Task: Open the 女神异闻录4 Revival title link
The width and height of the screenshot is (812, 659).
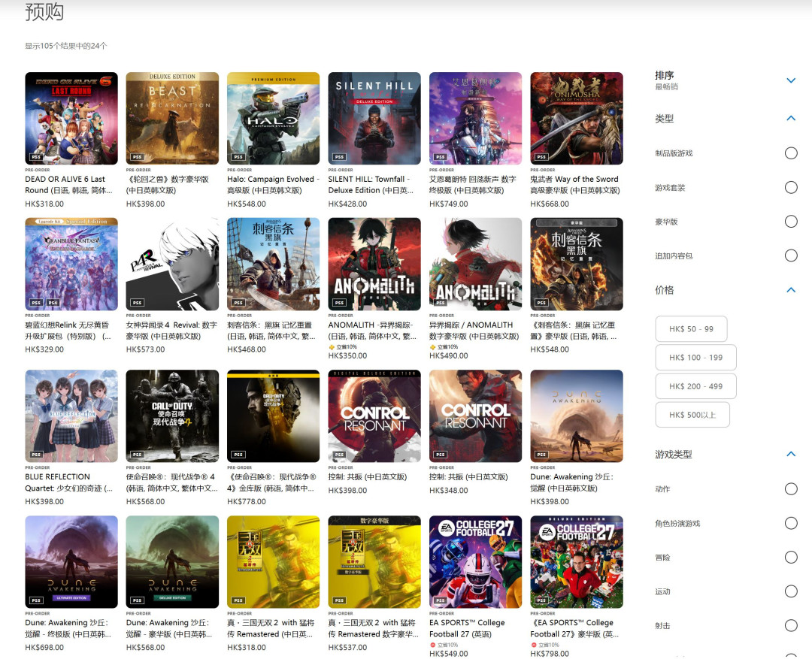Action: point(171,331)
